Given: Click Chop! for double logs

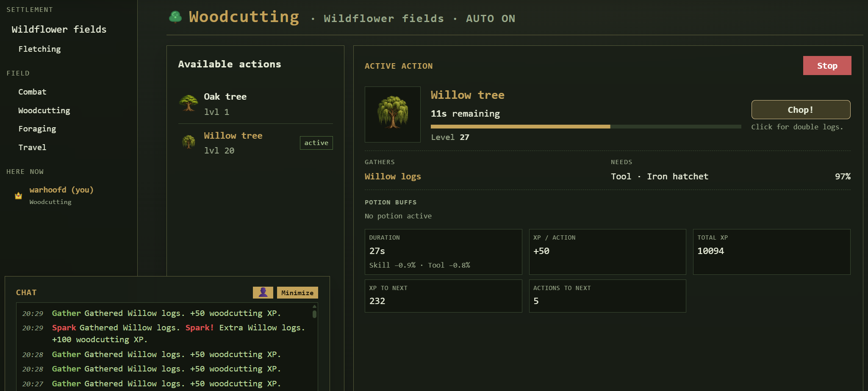Looking at the screenshot, I should click(801, 110).
